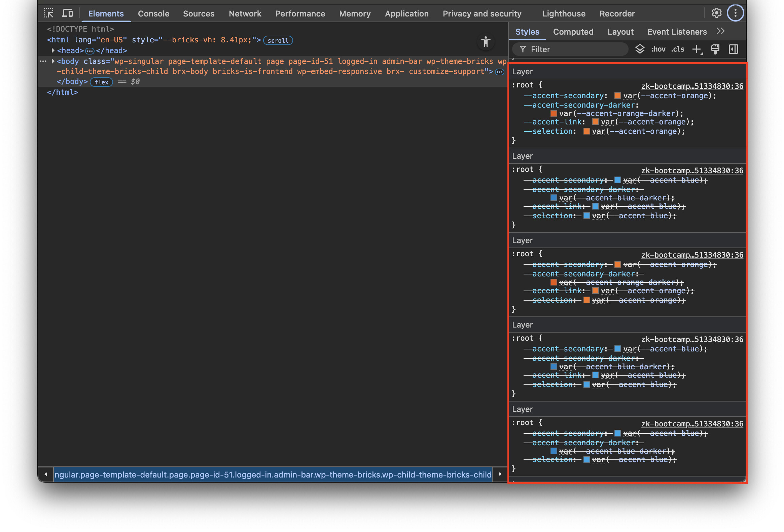Open source link of third :root rule

[x=692, y=255]
